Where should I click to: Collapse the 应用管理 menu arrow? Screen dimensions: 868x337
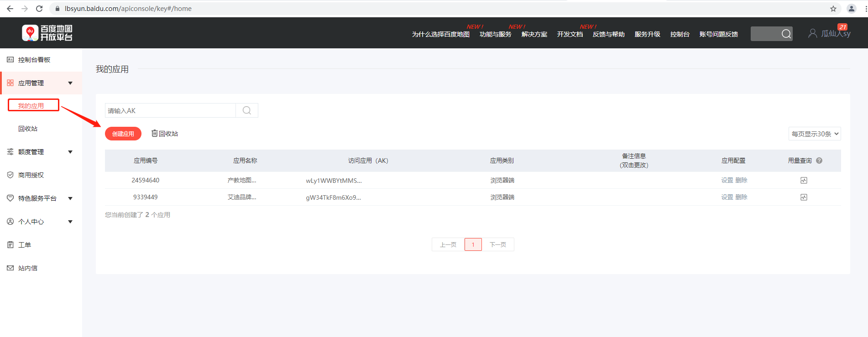tap(70, 83)
